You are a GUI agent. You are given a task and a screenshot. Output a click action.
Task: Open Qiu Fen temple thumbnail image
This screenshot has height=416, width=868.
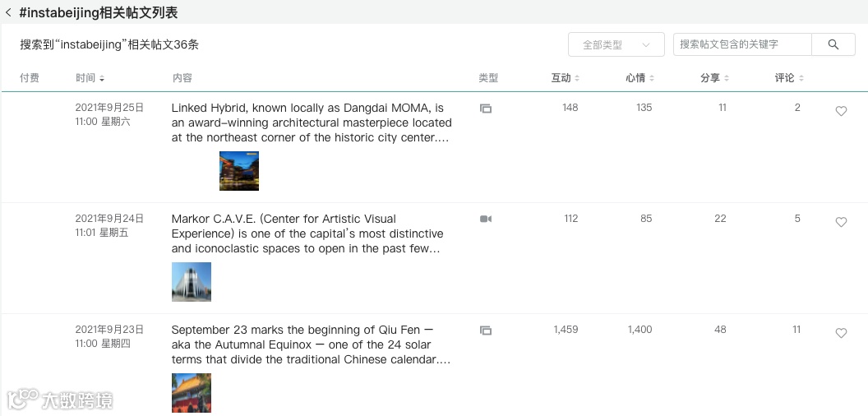click(x=192, y=393)
